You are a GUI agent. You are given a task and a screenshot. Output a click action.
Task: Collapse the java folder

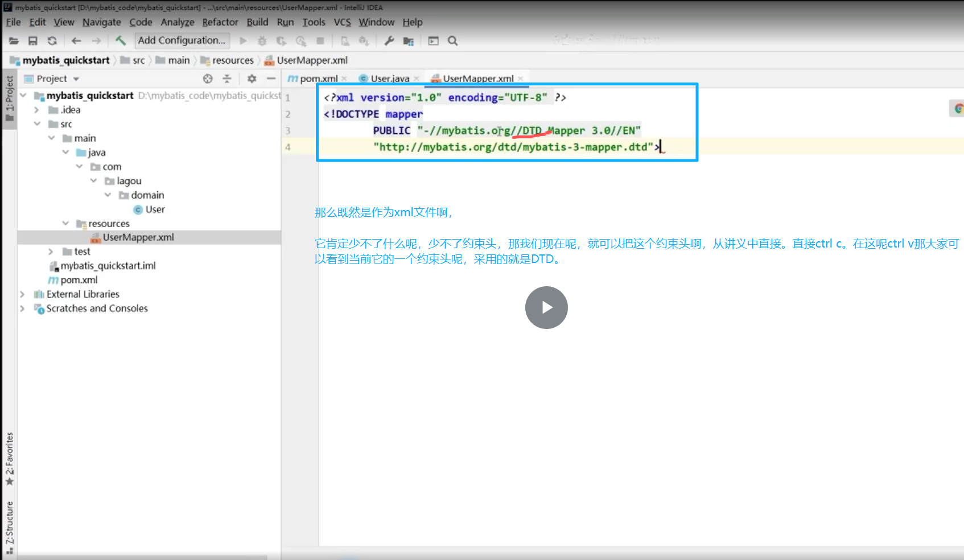tap(65, 152)
